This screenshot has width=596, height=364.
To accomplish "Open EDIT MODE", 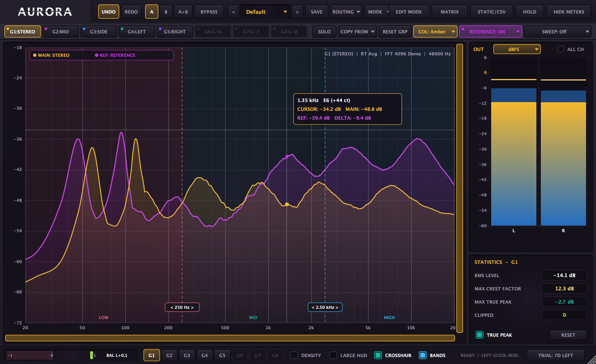I will [x=409, y=12].
